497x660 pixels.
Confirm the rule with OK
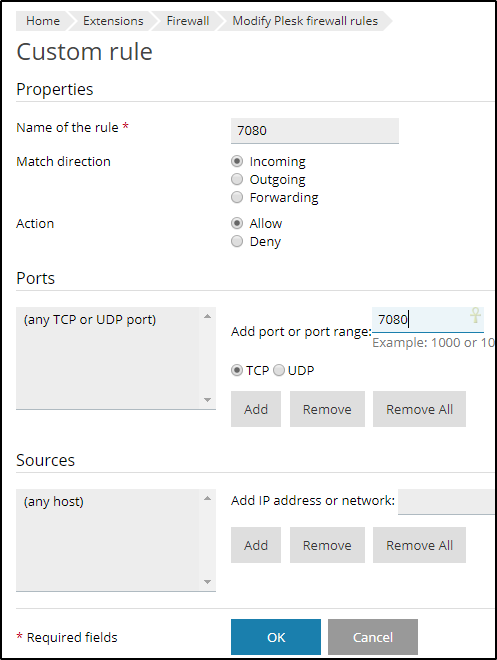276,637
